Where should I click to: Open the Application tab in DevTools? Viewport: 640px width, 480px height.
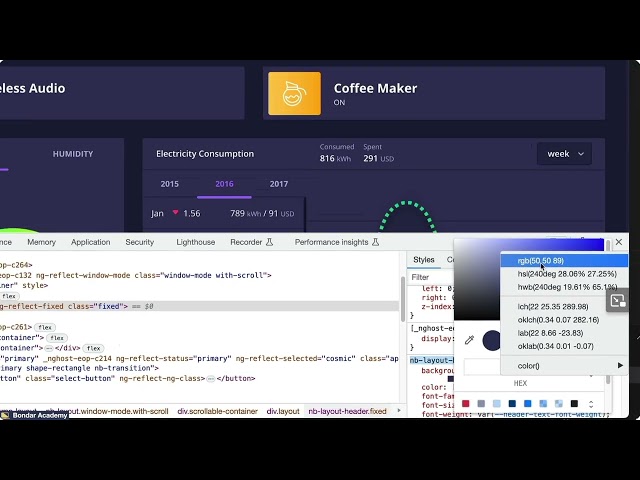[90, 242]
